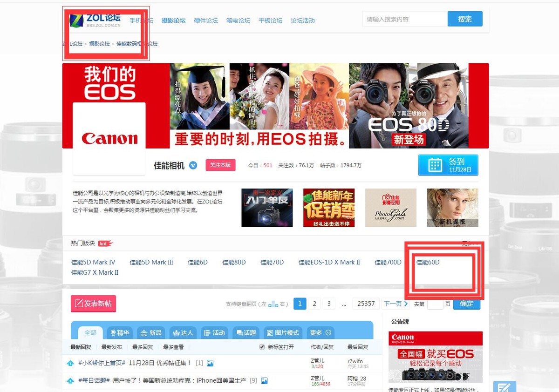Click 确定 page jump button
559x392 pixels.
pyautogui.click(x=467, y=304)
